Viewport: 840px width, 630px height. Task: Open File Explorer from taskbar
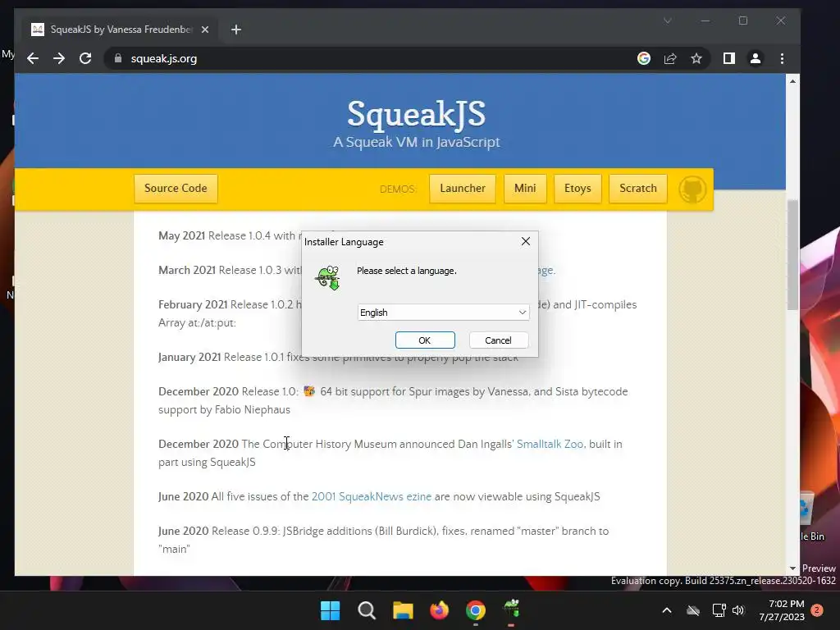click(403, 610)
